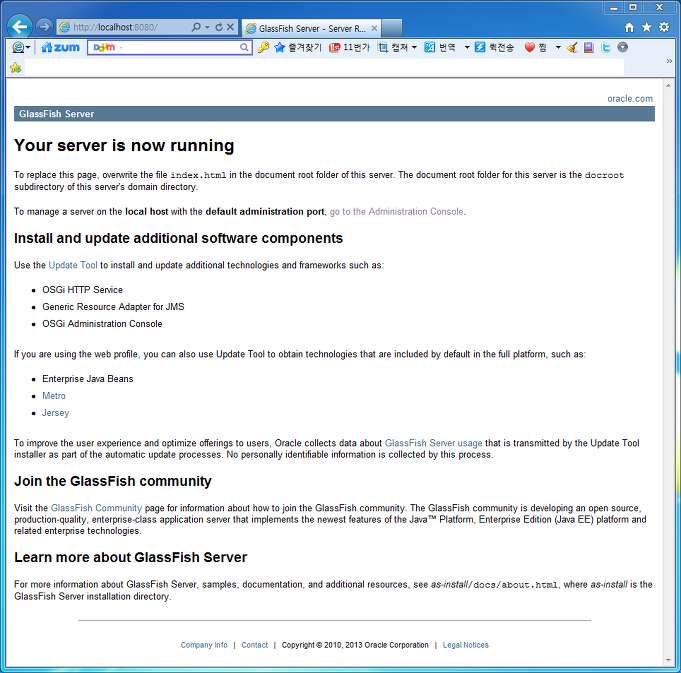Click the heart 찜 toolbar button
The height and width of the screenshot is (673, 681).
point(536,47)
